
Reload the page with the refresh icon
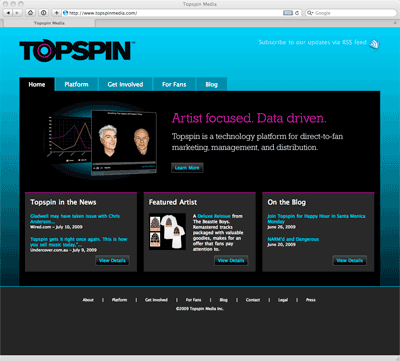pos(297,13)
